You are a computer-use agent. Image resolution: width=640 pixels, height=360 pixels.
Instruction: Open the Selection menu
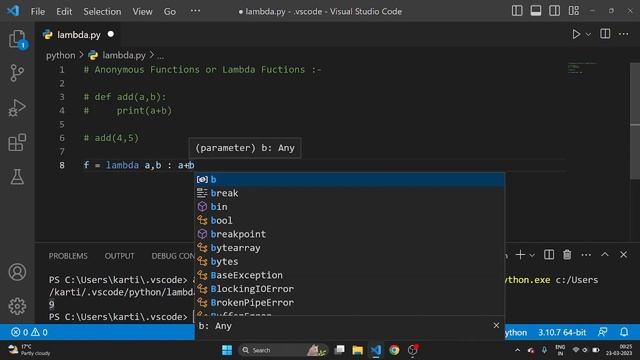[102, 11]
